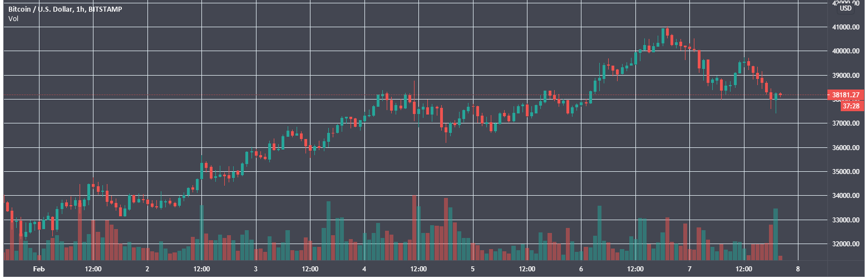The image size is (868, 278).
Task: Click the 33000.00 price axis label
Action: pyautogui.click(x=845, y=220)
